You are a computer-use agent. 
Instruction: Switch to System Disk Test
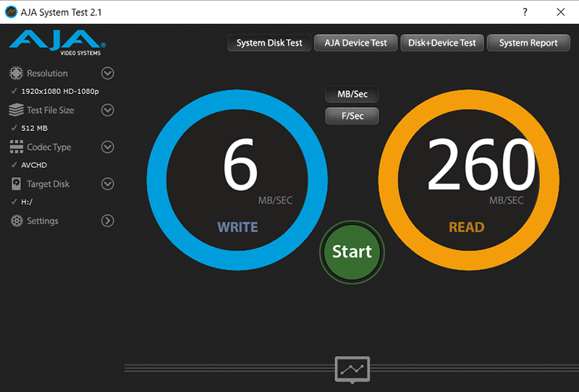(x=269, y=43)
